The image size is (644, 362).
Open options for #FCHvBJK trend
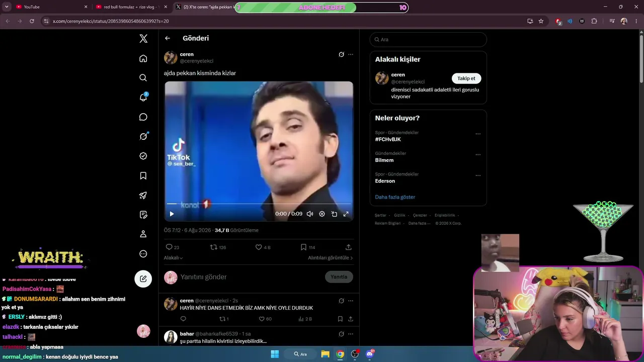(x=478, y=134)
